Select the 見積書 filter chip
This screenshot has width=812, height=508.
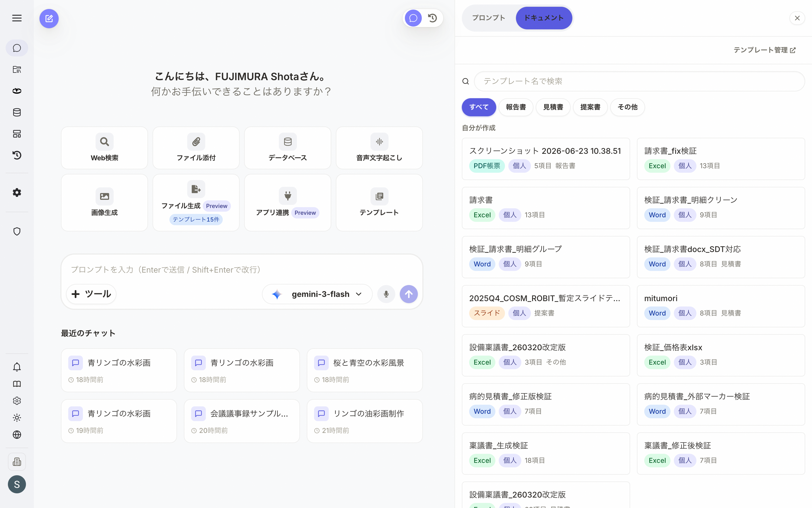pyautogui.click(x=553, y=107)
